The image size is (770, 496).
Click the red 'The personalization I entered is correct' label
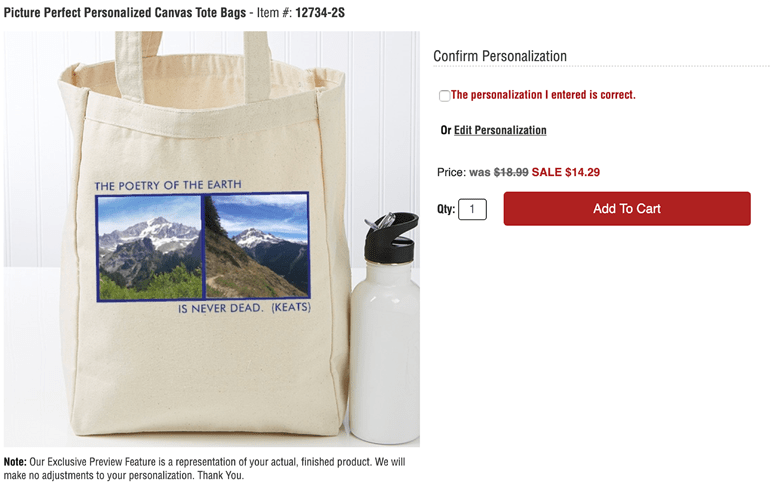point(543,95)
